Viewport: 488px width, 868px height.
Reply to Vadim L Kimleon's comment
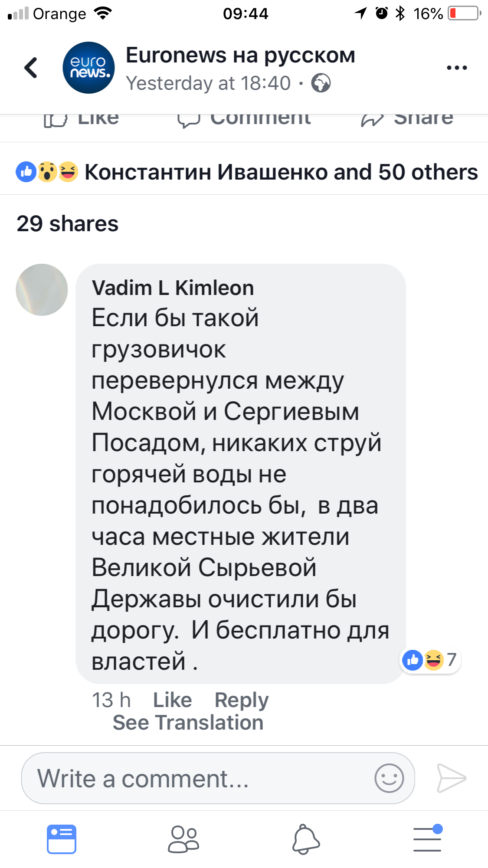(242, 700)
